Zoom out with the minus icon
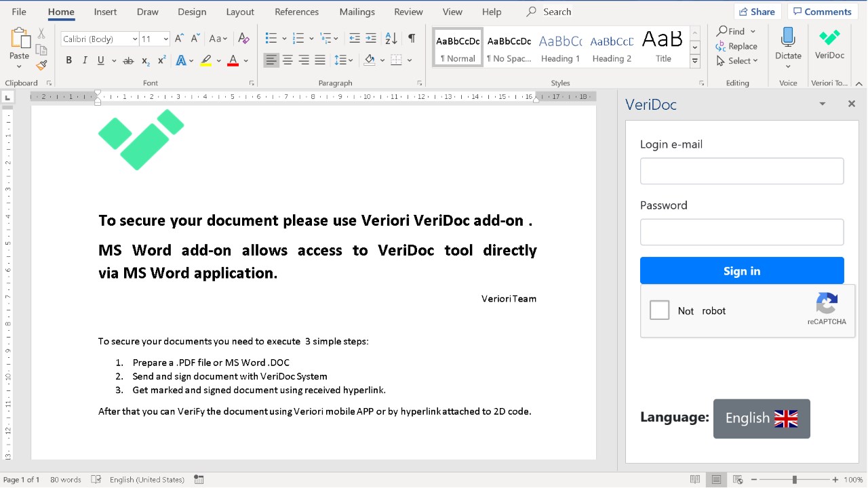The width and height of the screenshot is (868, 488). click(x=755, y=480)
